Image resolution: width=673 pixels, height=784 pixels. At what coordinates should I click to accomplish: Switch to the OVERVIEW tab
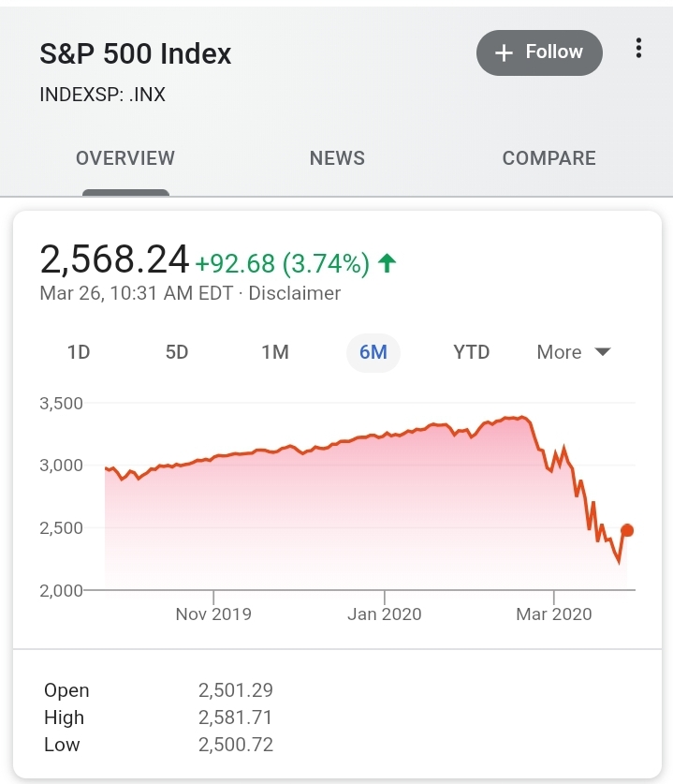pyautogui.click(x=125, y=158)
